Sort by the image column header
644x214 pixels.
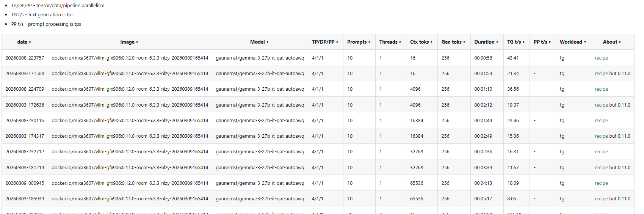[130, 42]
